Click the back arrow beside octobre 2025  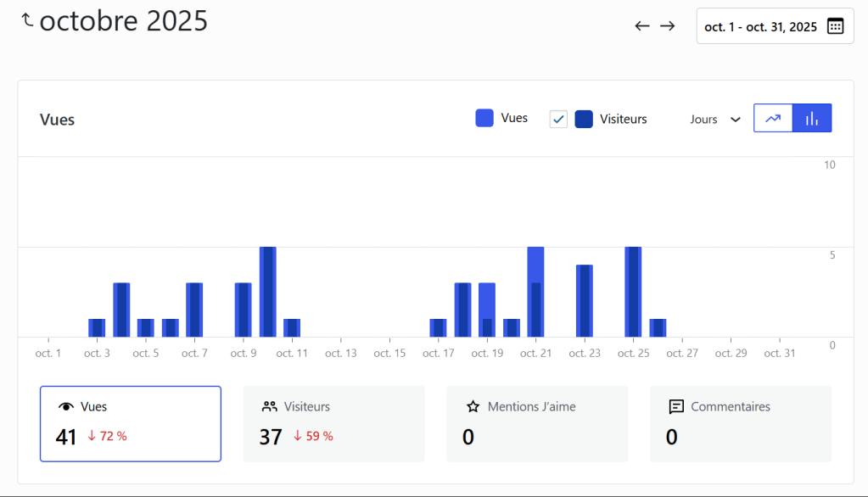(x=27, y=20)
